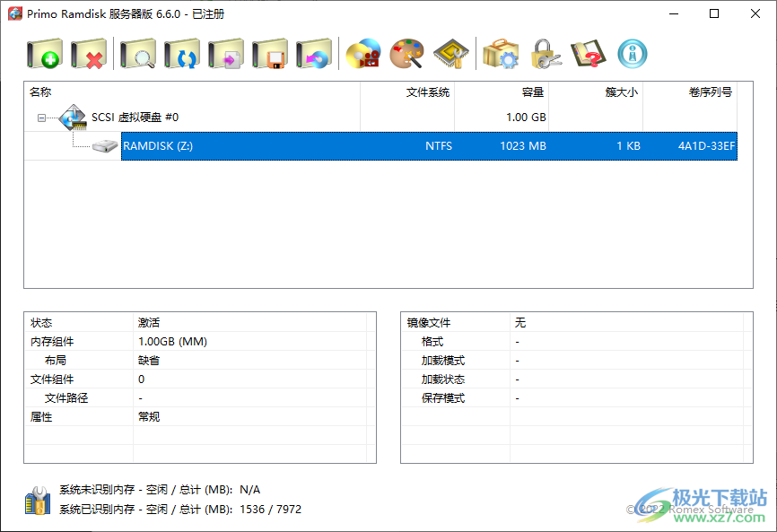This screenshot has height=532, width=777.
Task: Open program options with the gear box icon
Action: point(501,54)
